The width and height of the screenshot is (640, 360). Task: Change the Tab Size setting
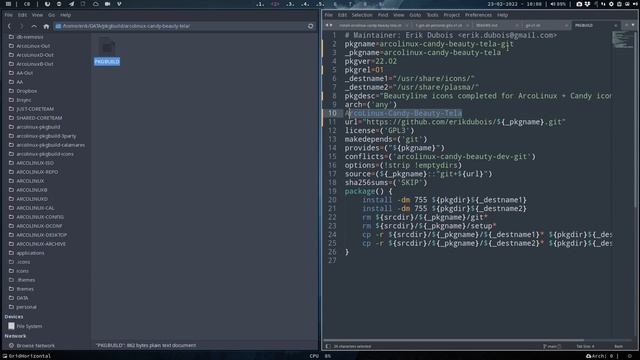click(585, 347)
